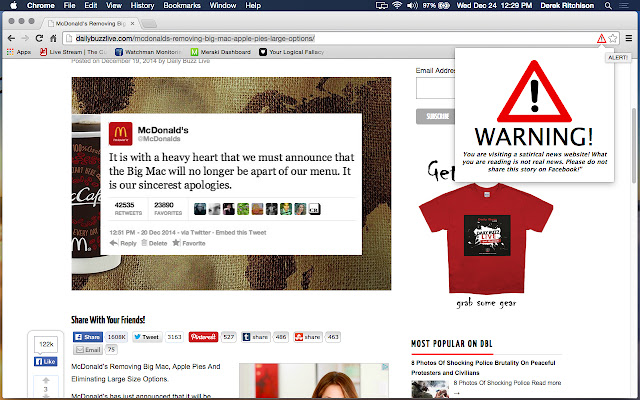The image size is (640, 400).
Task: Open the Chrome menu bar item
Action: point(40,5)
